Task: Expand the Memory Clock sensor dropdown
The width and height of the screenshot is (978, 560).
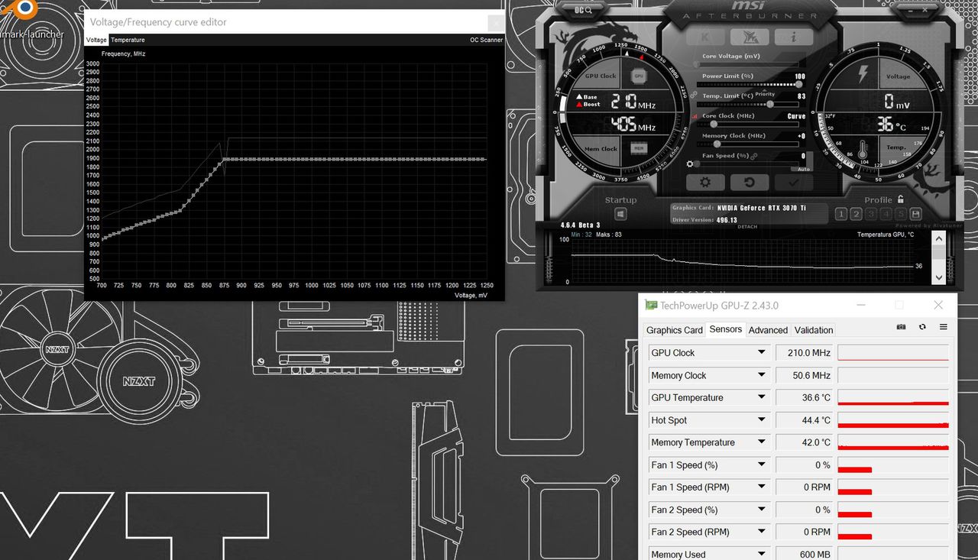Action: [762, 375]
